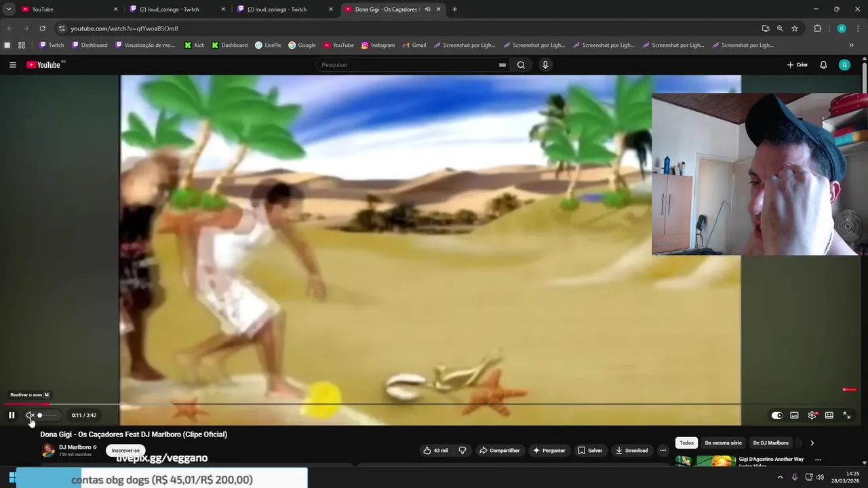
Task: Enter fullscreen mode
Action: pos(847,415)
